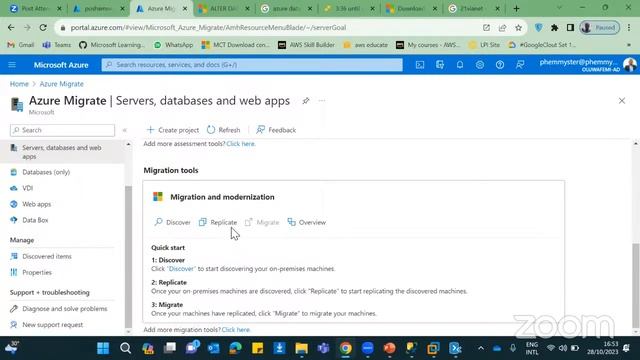Click Discover in Migration and modernization

(x=172, y=222)
